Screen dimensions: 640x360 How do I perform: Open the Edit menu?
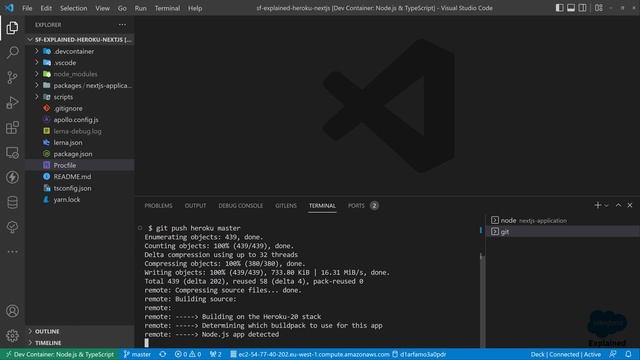(x=46, y=8)
